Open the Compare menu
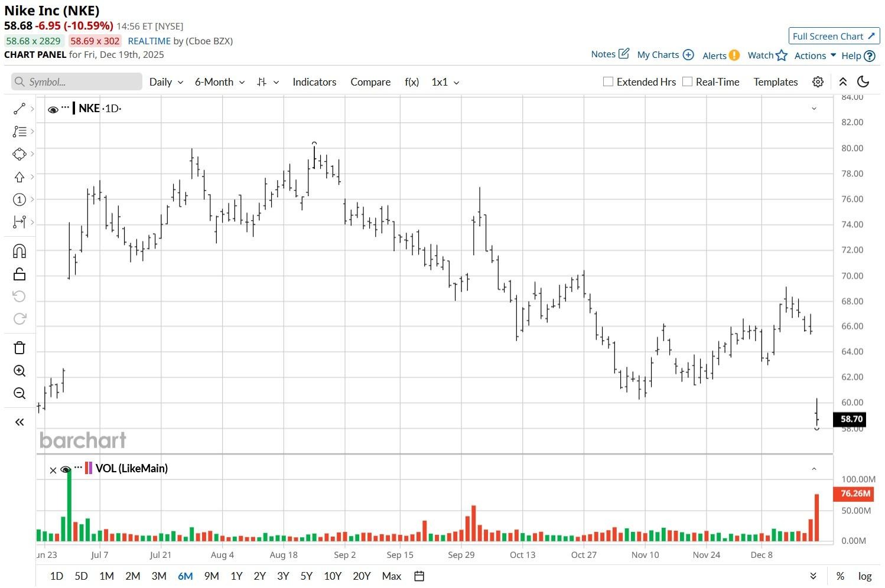The width and height of the screenshot is (885, 588). pos(370,82)
